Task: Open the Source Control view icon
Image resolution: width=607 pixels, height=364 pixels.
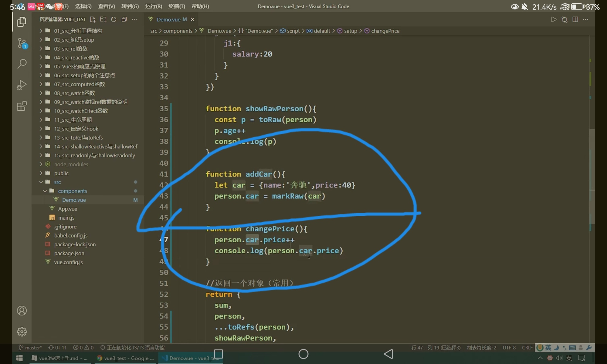Action: 22,43
